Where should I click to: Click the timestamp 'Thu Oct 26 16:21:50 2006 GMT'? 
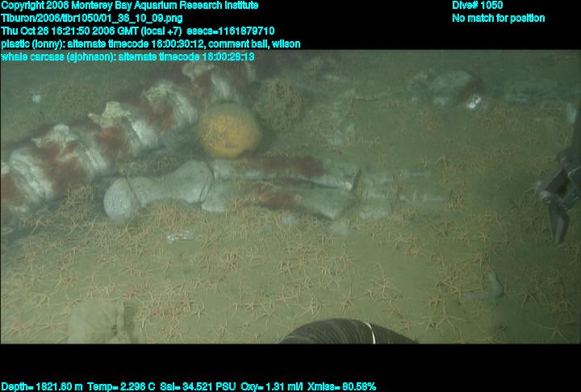69,31
